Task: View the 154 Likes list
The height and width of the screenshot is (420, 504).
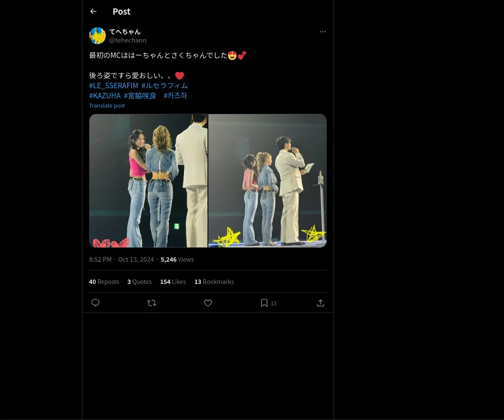Action: coord(173,282)
